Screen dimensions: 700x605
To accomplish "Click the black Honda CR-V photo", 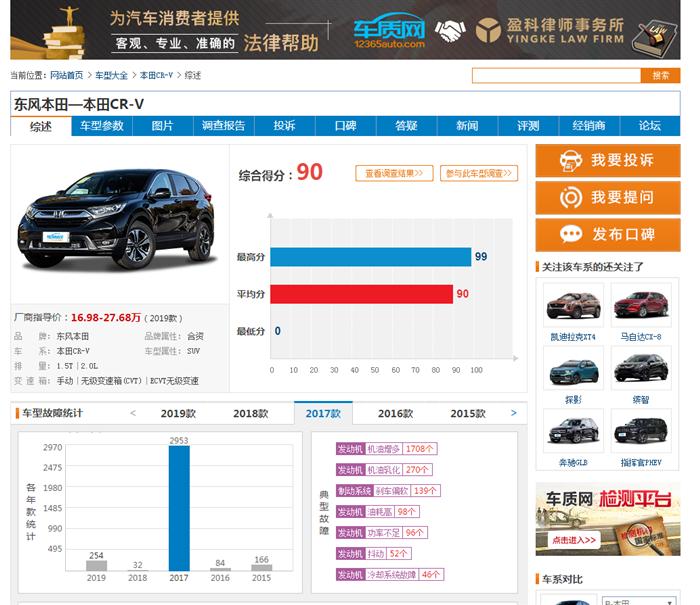I will tap(116, 220).
